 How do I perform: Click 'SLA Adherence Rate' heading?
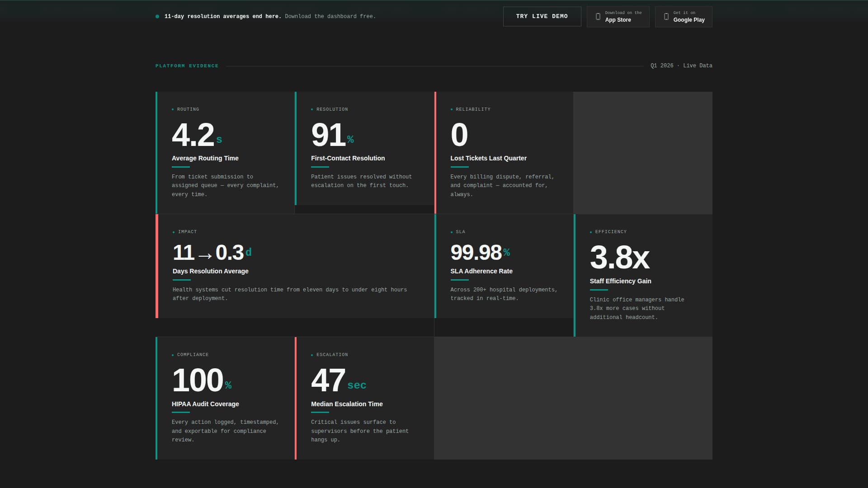point(481,271)
